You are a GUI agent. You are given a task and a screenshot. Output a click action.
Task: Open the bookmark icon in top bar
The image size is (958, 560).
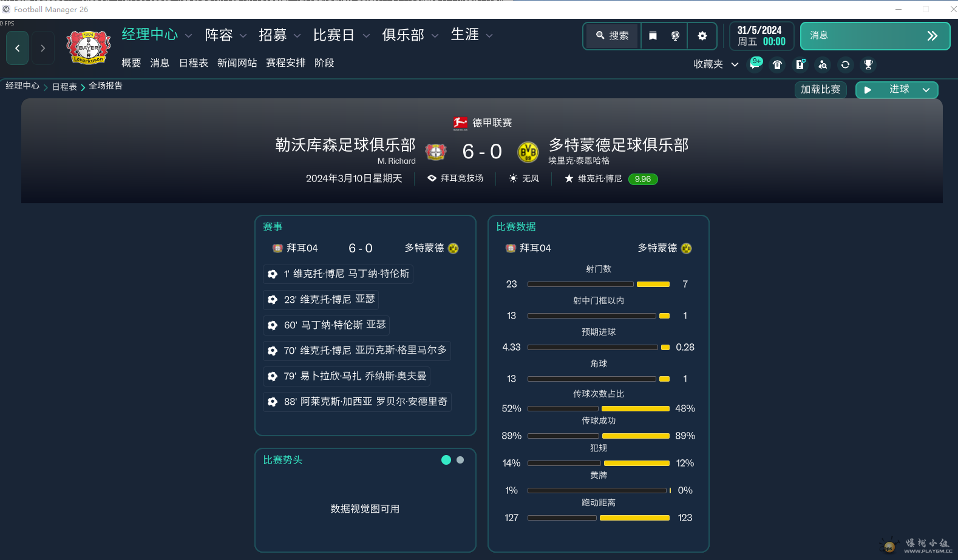point(653,36)
